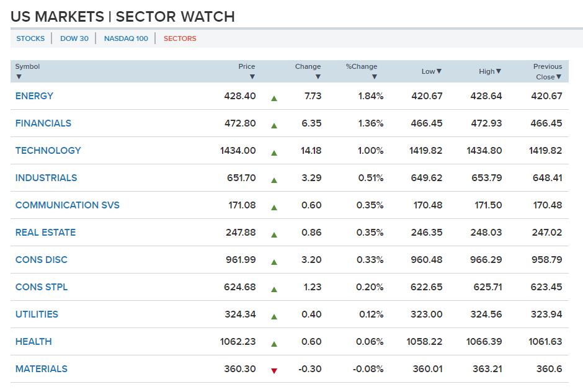
Task: Select the SECTORS tab
Action: (180, 38)
